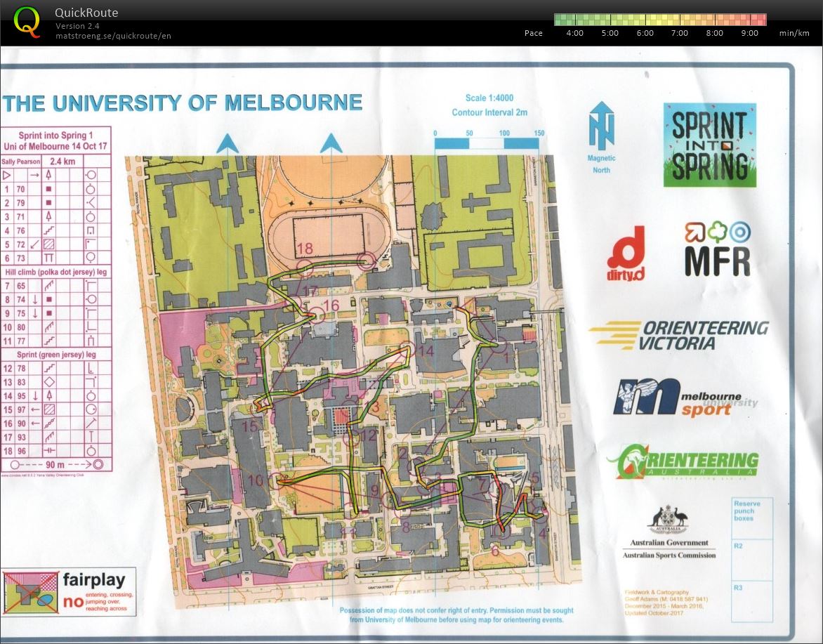The height and width of the screenshot is (644, 823).
Task: Click the MFR logo
Action: (717, 251)
